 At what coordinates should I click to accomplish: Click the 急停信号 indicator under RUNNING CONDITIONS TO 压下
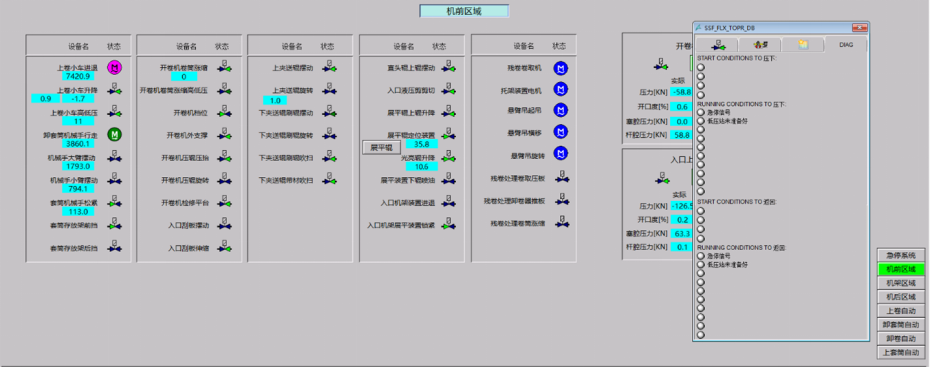(701, 112)
